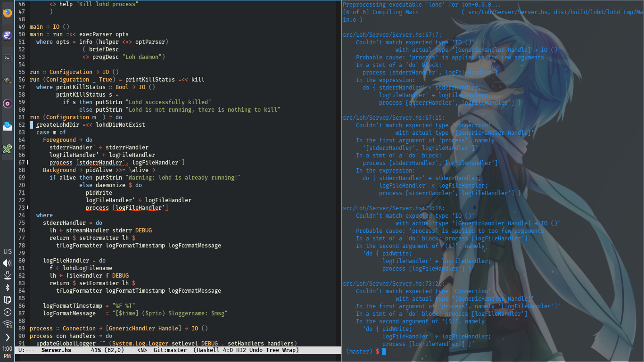Click the error marker at line 67
644x362 pixels.
(28, 163)
